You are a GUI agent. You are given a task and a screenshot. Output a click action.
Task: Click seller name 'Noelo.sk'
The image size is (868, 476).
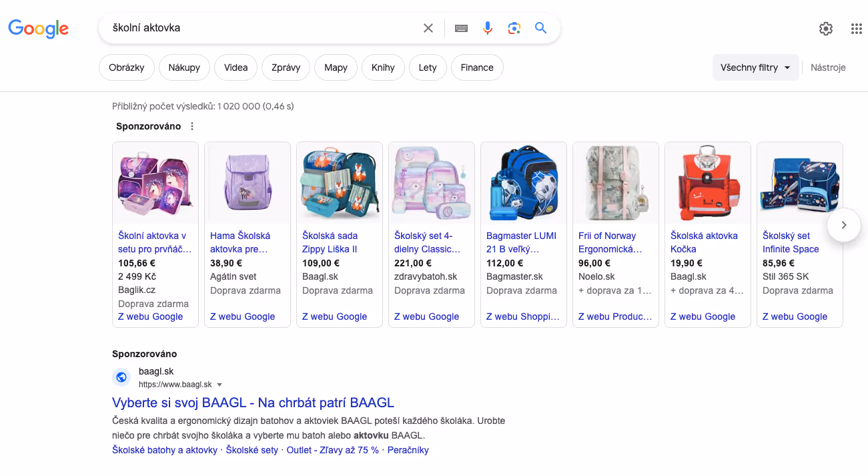pos(596,276)
